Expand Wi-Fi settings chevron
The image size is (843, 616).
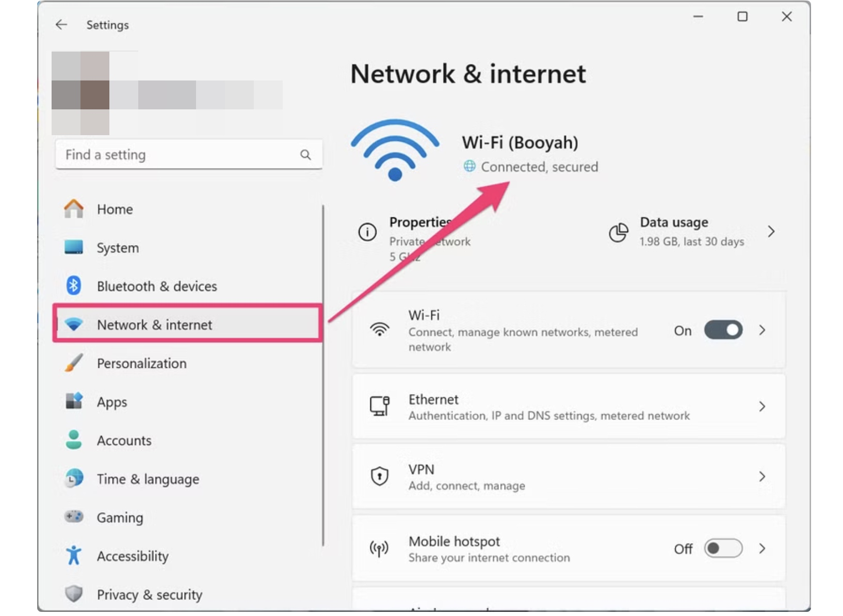(x=762, y=330)
